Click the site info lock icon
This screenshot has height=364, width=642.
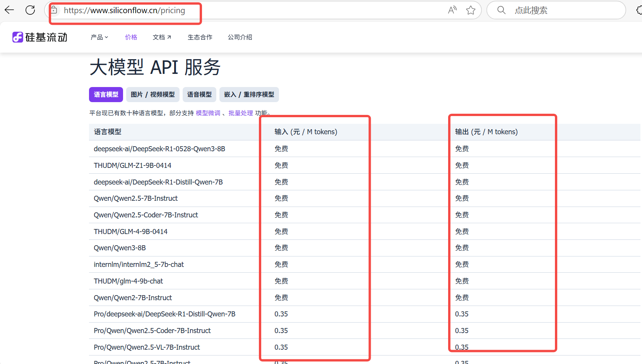54,10
